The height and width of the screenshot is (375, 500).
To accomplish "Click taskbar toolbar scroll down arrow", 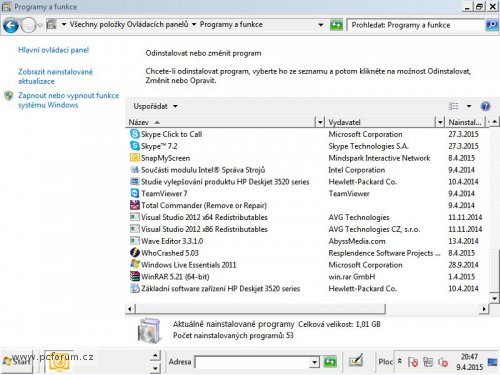I will [x=155, y=368].
